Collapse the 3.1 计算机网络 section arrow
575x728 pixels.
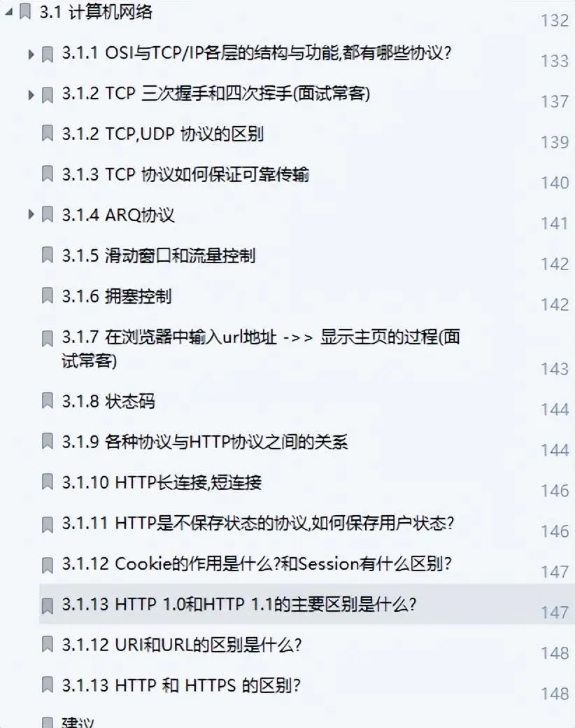click(x=8, y=13)
